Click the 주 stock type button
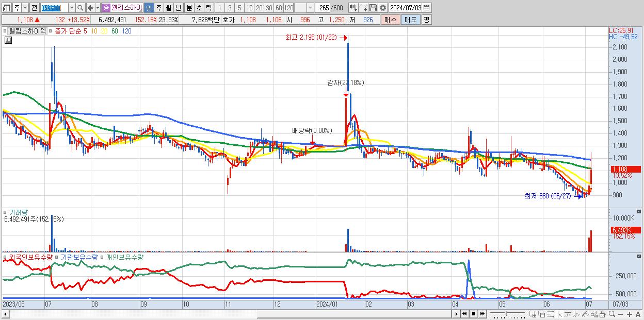 tap(17, 8)
